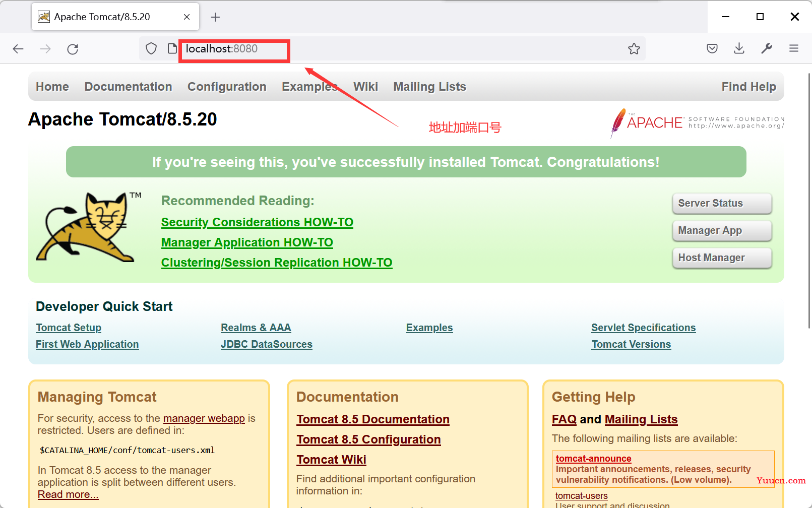Image resolution: width=812 pixels, height=508 pixels.
Task: Click Read more... under Managing Tomcat
Action: (68, 494)
